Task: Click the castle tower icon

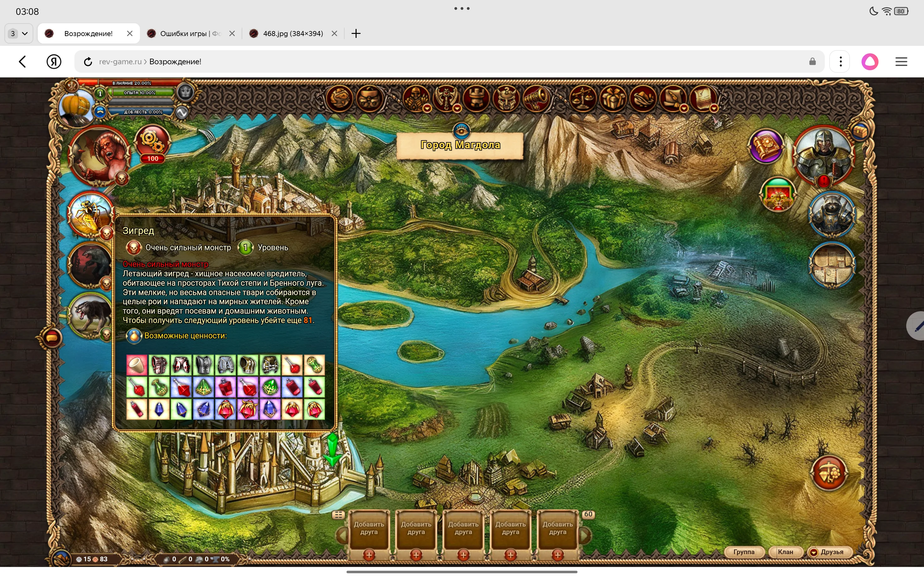Action: (476, 98)
